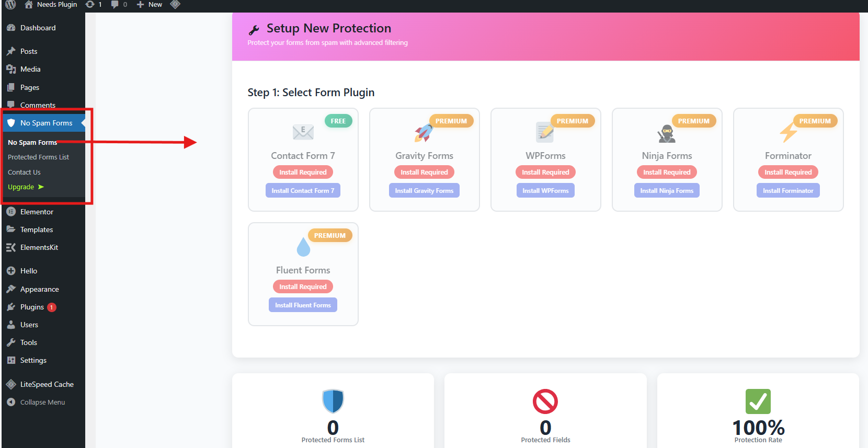Image resolution: width=868 pixels, height=448 pixels.
Task: Collapse the admin sidebar menu
Action: click(42, 403)
